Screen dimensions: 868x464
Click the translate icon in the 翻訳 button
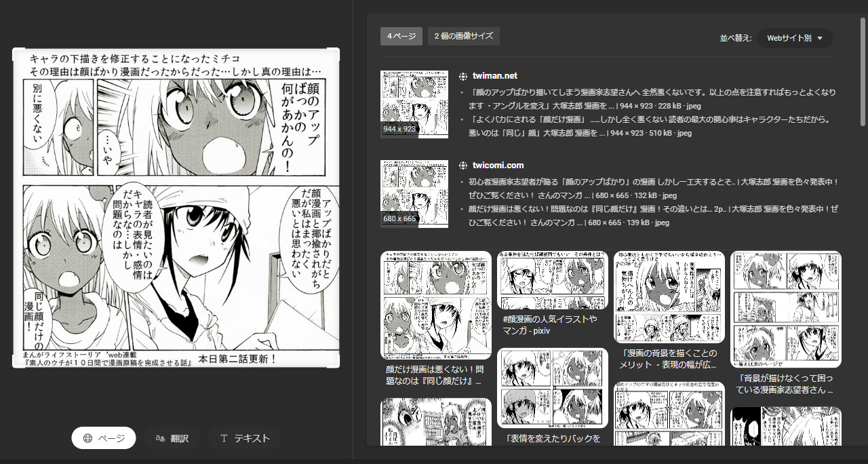click(161, 438)
